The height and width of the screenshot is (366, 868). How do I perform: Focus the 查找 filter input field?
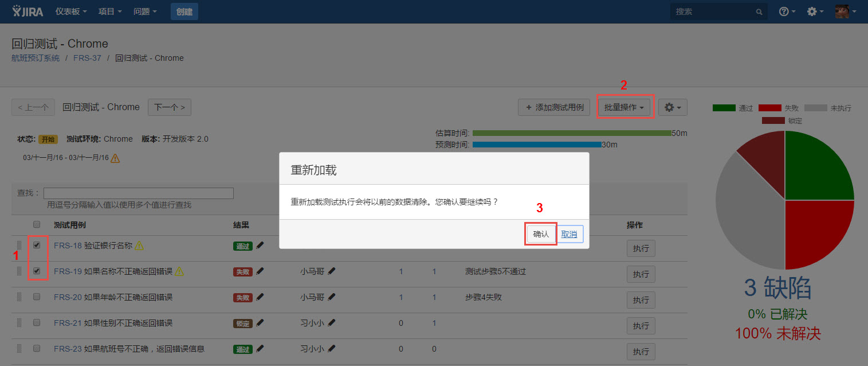139,193
